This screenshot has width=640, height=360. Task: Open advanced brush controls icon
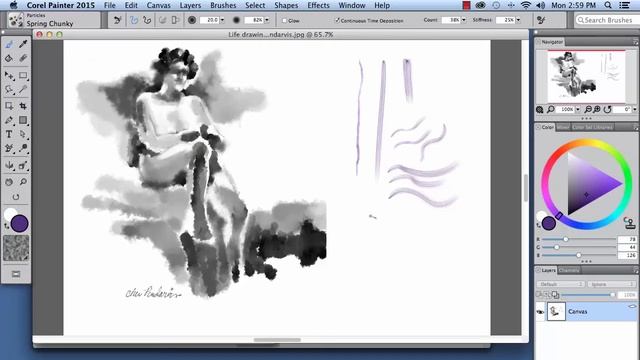point(542,20)
